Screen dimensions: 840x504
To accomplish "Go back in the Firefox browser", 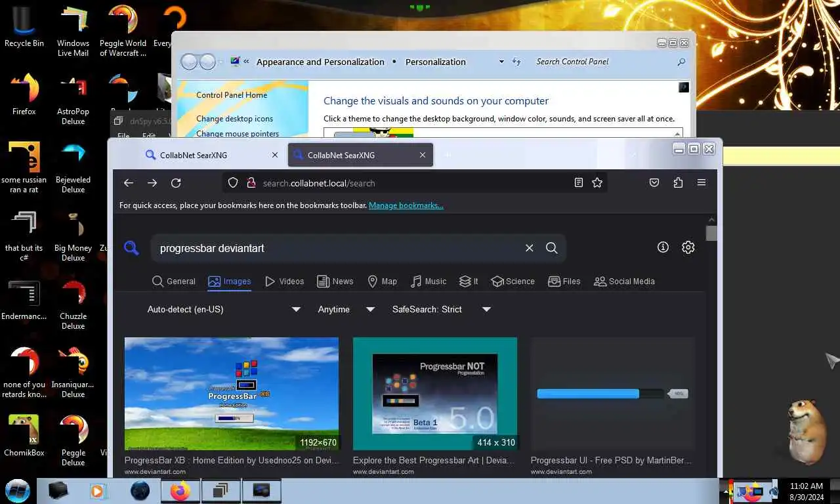I will click(x=129, y=183).
